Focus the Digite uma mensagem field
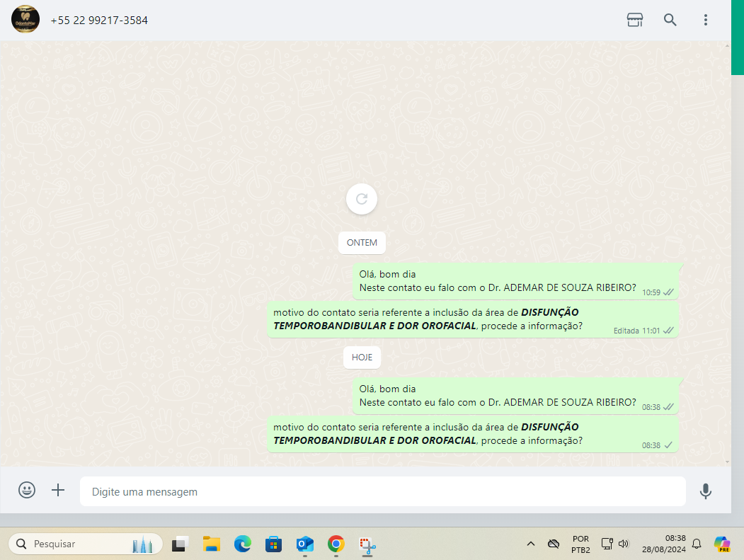Viewport: 744px width, 560px height. 383,491
